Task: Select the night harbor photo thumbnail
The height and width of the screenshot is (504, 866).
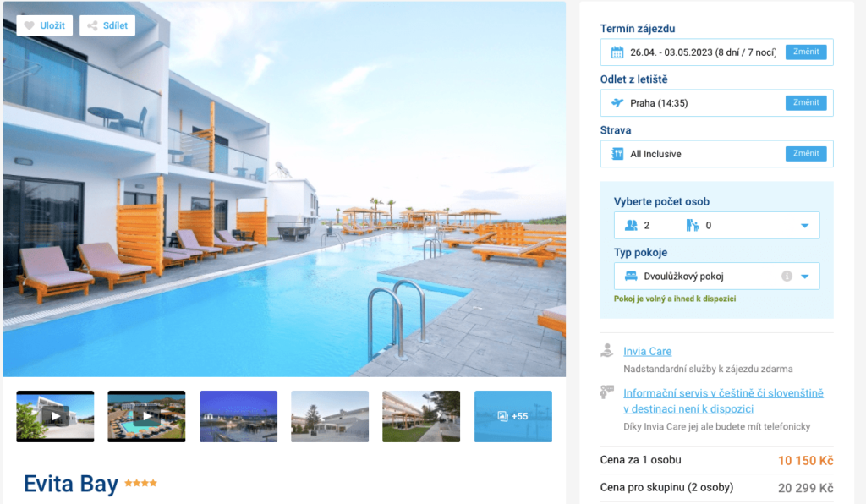Action: pyautogui.click(x=238, y=416)
